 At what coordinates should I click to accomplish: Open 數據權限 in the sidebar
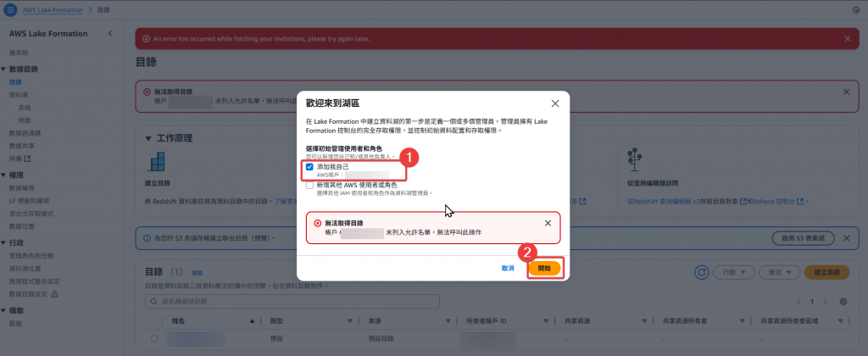(21, 188)
